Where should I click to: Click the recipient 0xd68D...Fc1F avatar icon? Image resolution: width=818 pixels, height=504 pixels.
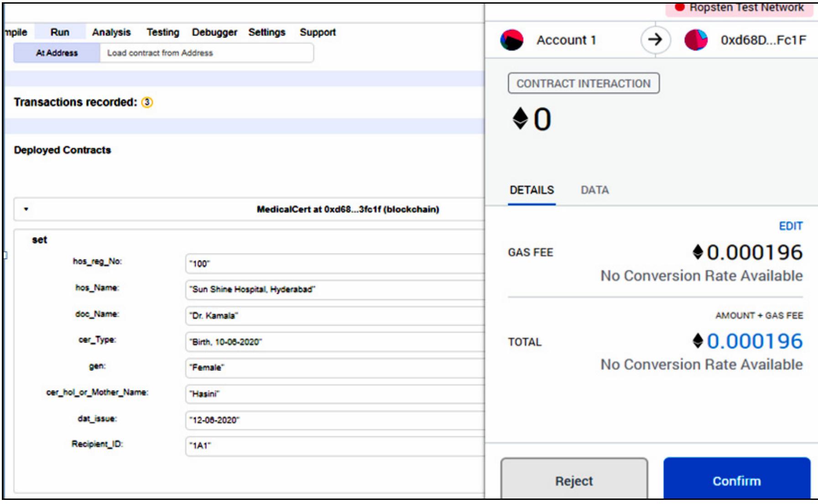696,40
